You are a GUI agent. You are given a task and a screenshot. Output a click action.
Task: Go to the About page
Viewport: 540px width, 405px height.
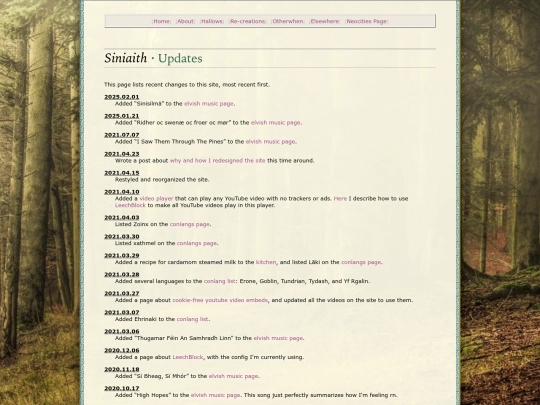click(185, 21)
